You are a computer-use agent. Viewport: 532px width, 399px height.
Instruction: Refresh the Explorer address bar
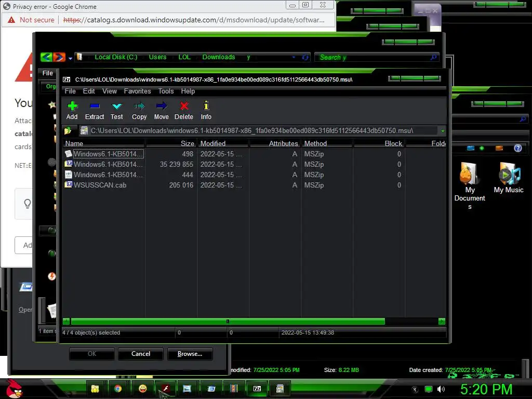tap(305, 57)
